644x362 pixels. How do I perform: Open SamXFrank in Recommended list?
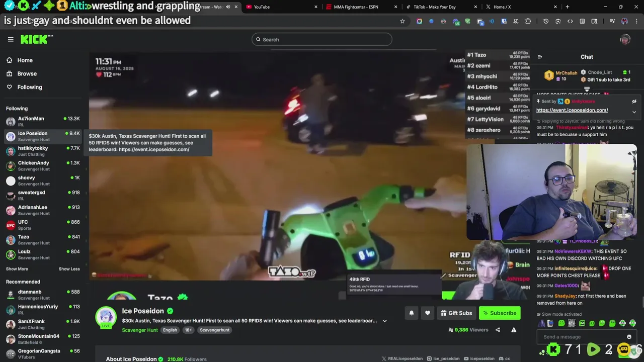[43, 324]
